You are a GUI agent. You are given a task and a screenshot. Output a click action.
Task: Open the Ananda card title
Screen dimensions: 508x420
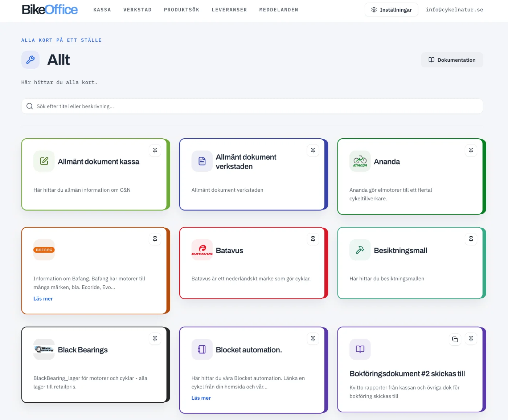pyautogui.click(x=387, y=162)
